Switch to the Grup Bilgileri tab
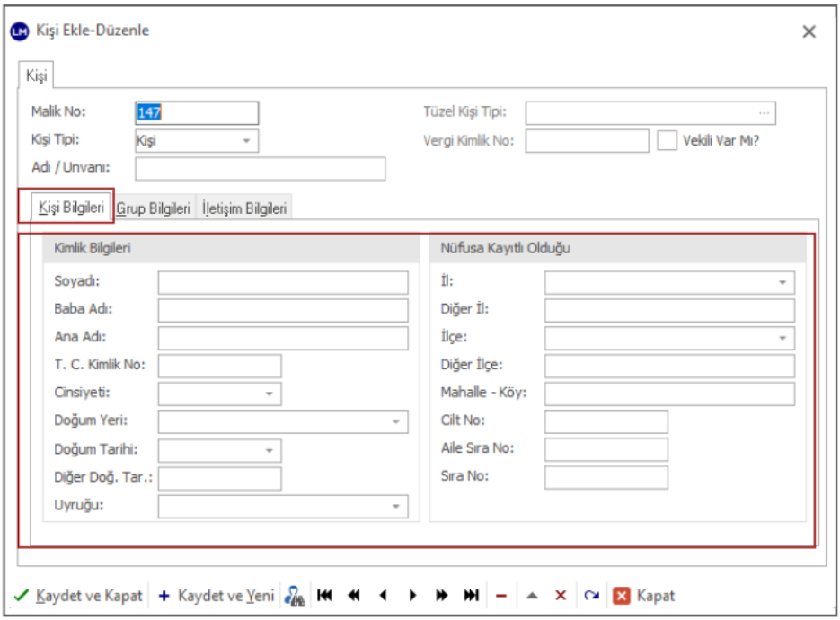This screenshot has height=620, width=840. [154, 208]
